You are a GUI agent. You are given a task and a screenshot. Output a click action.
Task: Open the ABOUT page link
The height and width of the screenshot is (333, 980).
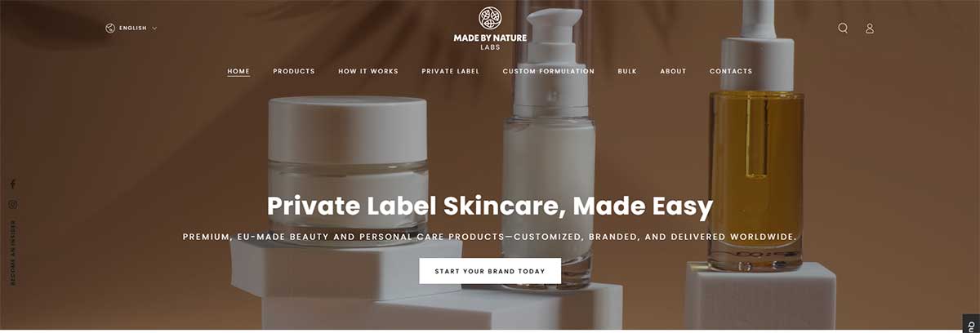coord(674,72)
